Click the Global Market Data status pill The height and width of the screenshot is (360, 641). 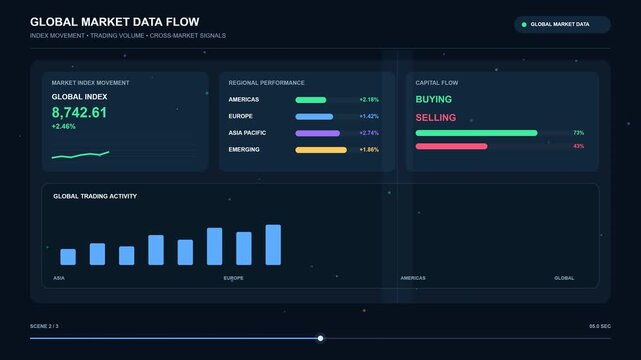coord(563,25)
